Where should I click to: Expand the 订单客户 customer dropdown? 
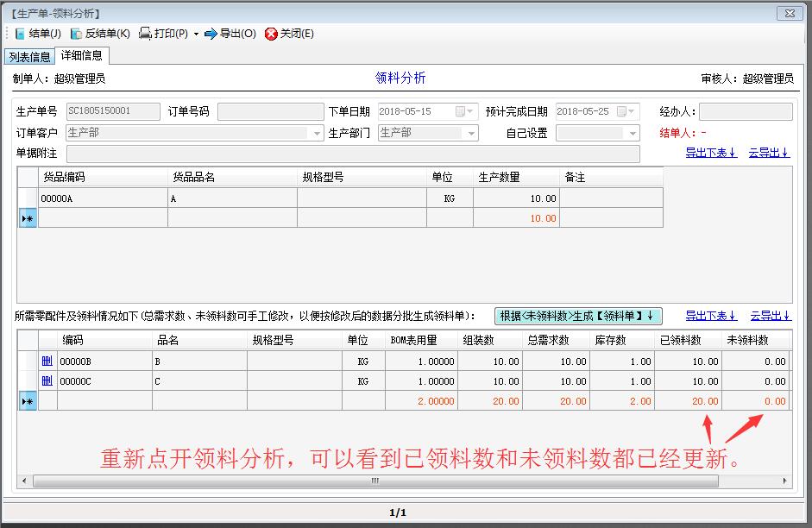[315, 132]
